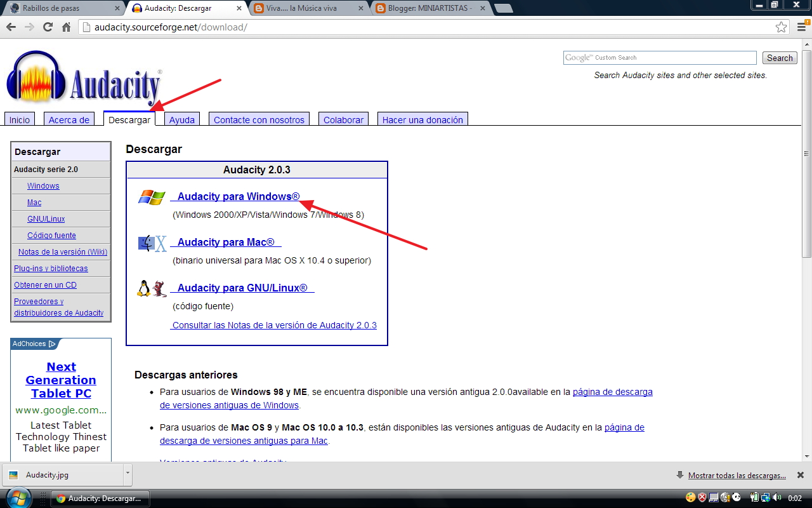Click the Audacity para GNU/Linux link

242,288
